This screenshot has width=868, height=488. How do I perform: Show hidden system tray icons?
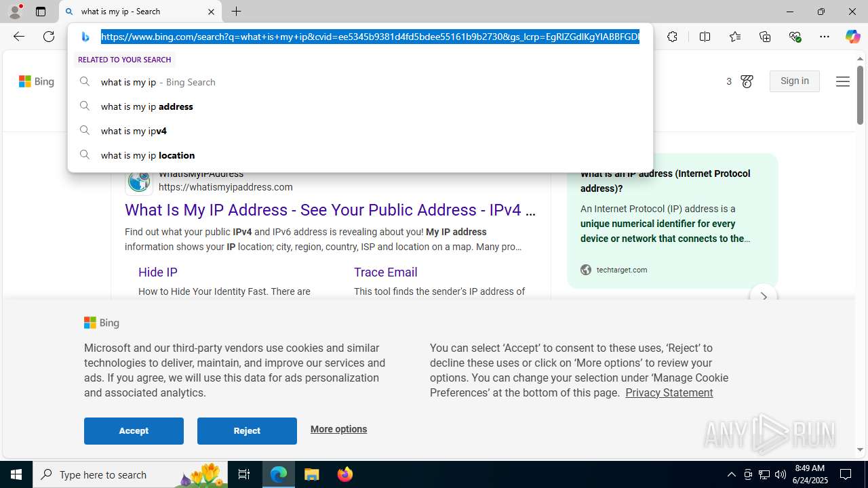(731, 474)
